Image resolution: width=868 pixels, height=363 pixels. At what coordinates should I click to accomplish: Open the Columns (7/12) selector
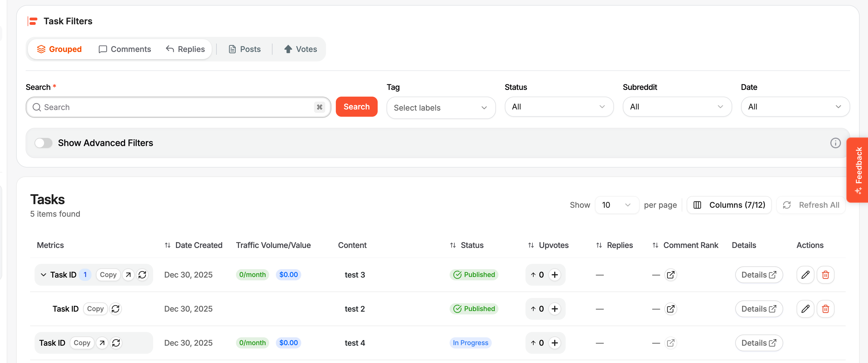[729, 205]
